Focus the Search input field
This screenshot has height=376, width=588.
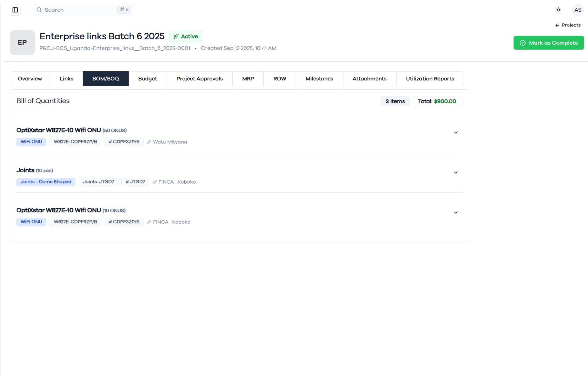pyautogui.click(x=83, y=10)
